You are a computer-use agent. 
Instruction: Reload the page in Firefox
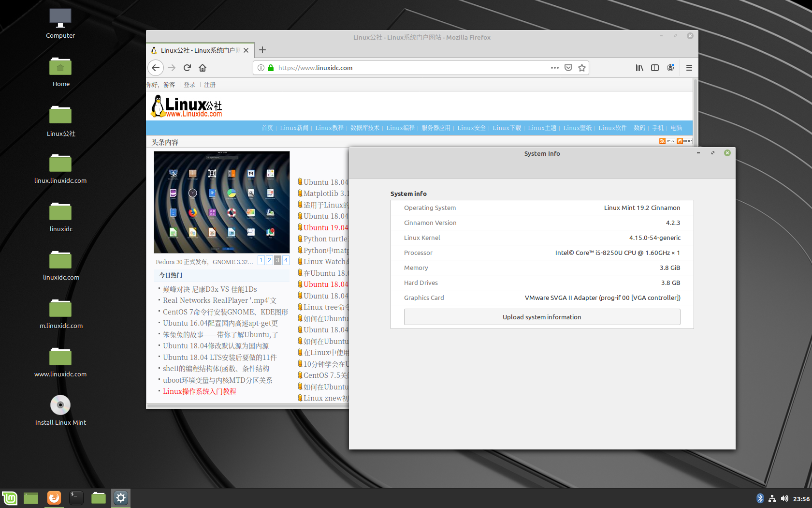187,68
